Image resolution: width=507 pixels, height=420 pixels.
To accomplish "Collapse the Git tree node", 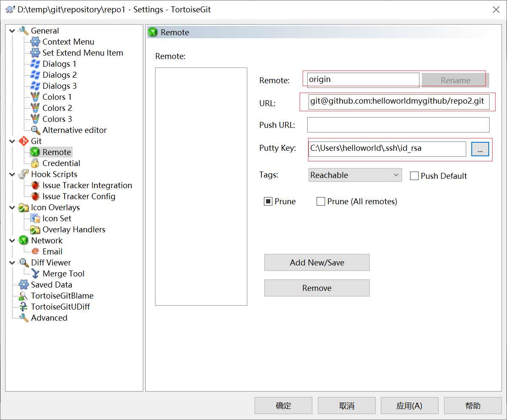I will [12, 141].
